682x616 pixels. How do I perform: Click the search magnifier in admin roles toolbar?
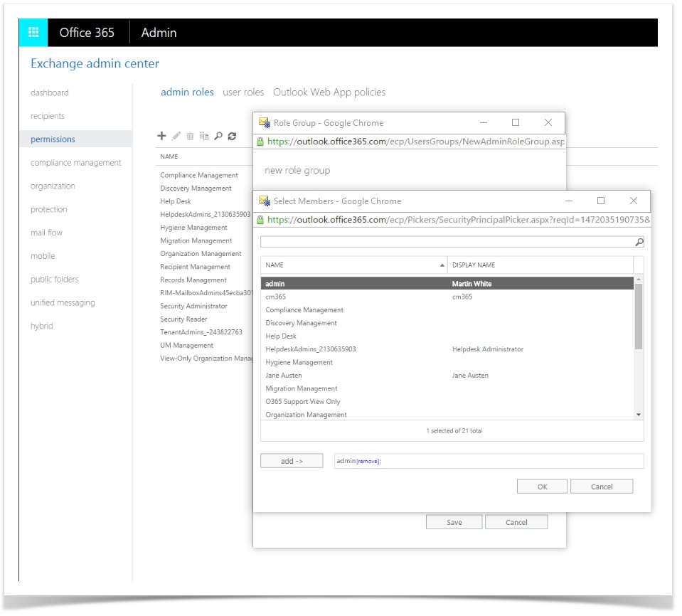(218, 136)
